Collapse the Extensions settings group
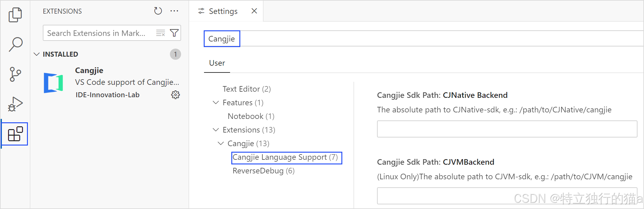The width and height of the screenshot is (644, 209). (x=215, y=130)
